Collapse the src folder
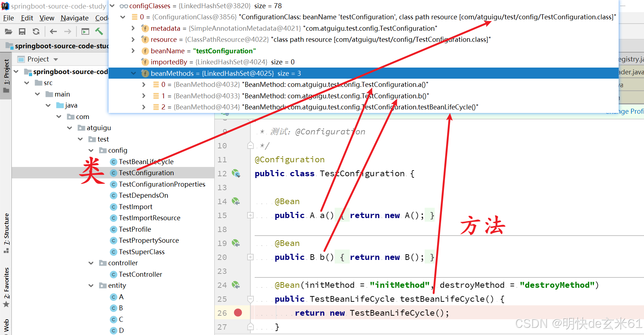This screenshot has height=335, width=644. [x=27, y=83]
